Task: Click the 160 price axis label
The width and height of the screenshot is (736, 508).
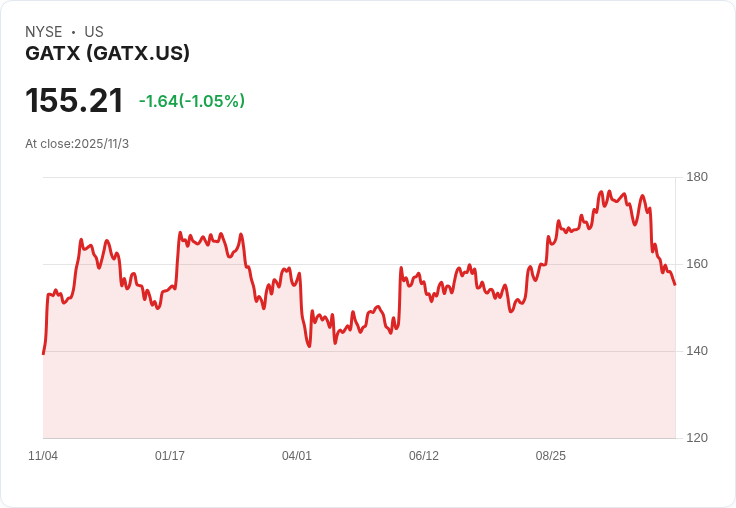Action: pyautogui.click(x=697, y=264)
